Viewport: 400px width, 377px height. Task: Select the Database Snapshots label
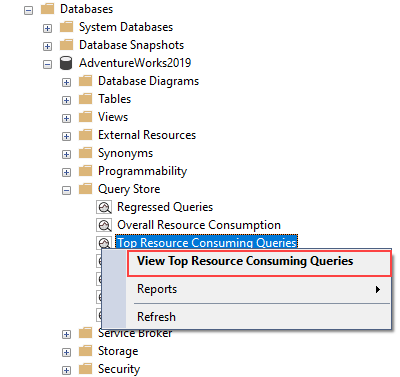pos(131,45)
